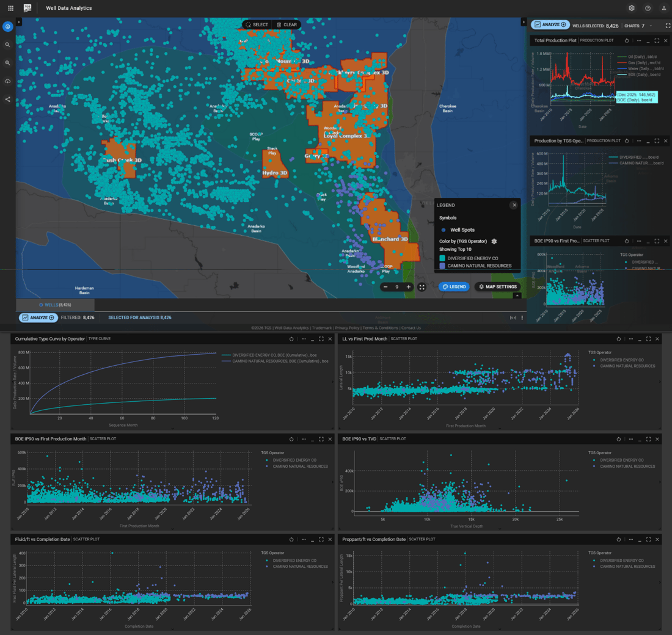Click SELECTED FOR ANALYSIS 8,426 link

click(140, 317)
